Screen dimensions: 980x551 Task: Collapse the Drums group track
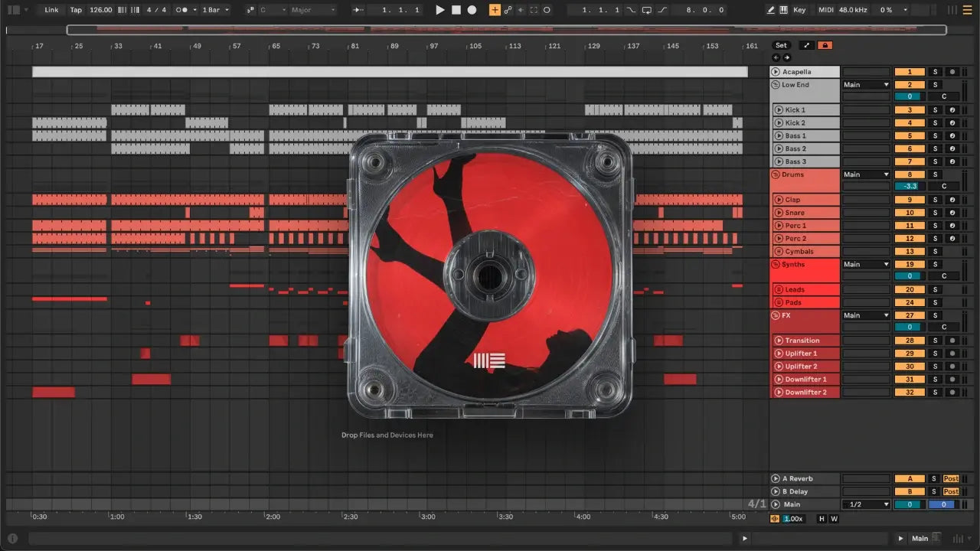(x=776, y=175)
